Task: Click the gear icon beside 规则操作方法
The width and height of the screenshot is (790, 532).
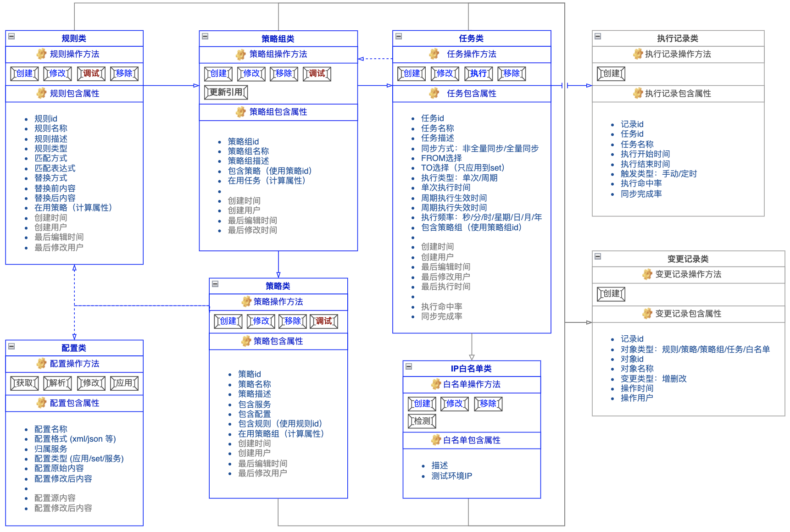Action: [x=41, y=54]
